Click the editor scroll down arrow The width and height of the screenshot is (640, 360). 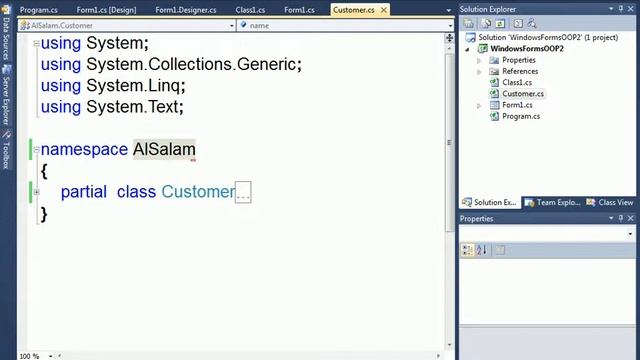pos(449,345)
